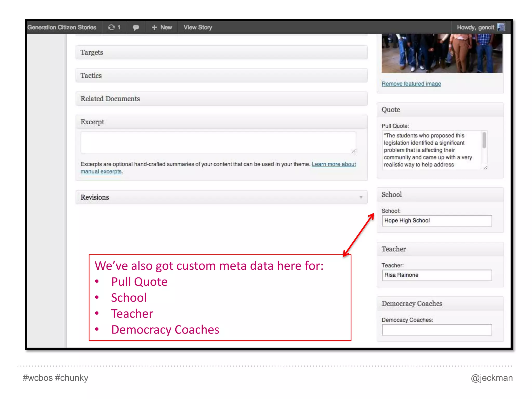Open View Story in the admin bar
This screenshot has width=532, height=399.
[198, 27]
